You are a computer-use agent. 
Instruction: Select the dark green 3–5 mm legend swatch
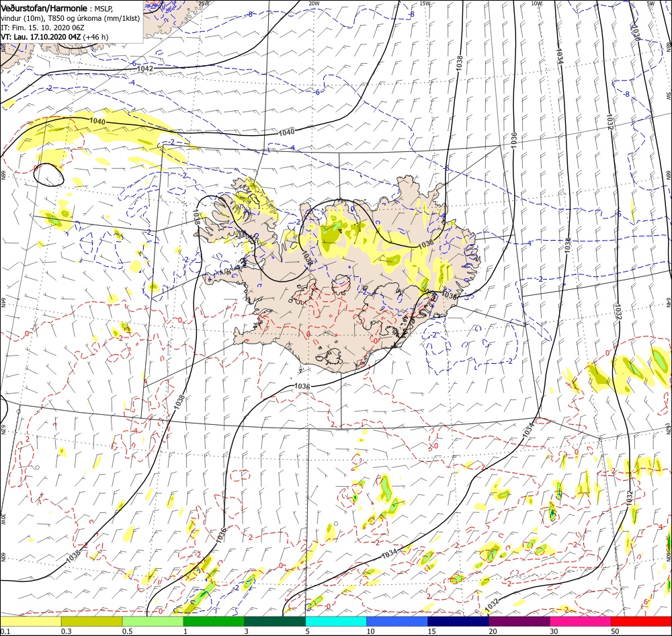pyautogui.click(x=275, y=621)
